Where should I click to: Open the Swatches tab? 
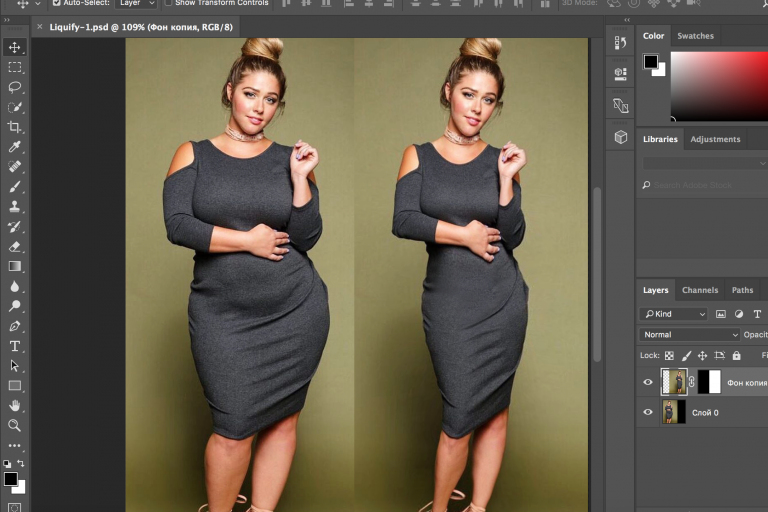coord(695,36)
